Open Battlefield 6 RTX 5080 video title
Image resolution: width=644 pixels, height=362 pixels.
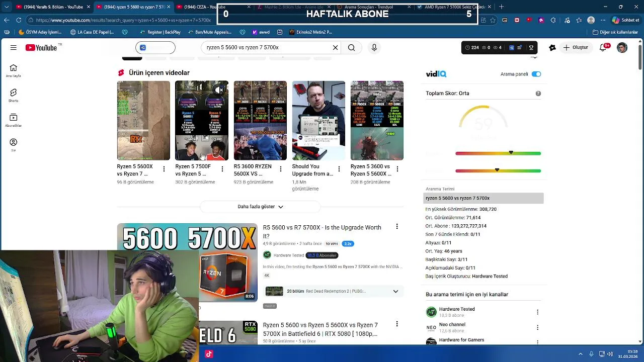(320, 329)
